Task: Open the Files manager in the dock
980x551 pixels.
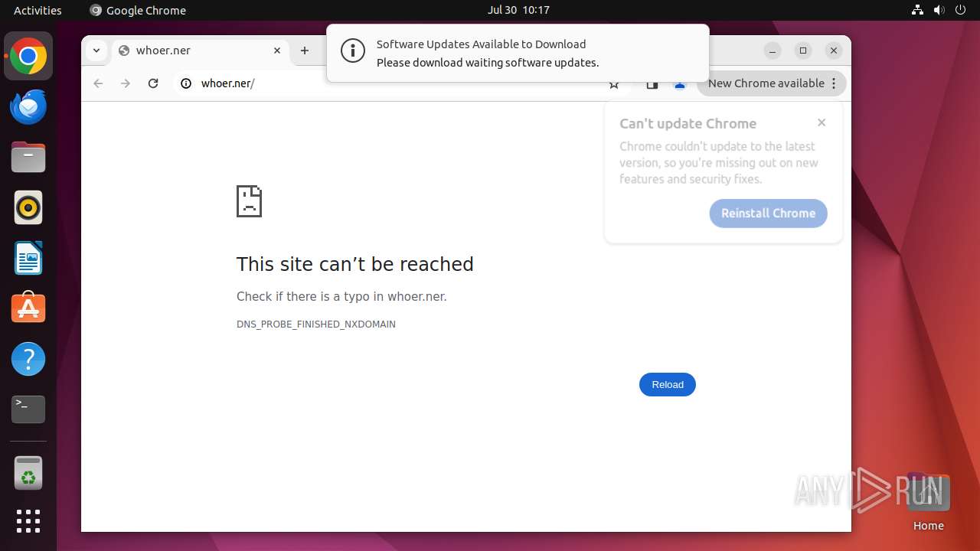Action: (28, 158)
